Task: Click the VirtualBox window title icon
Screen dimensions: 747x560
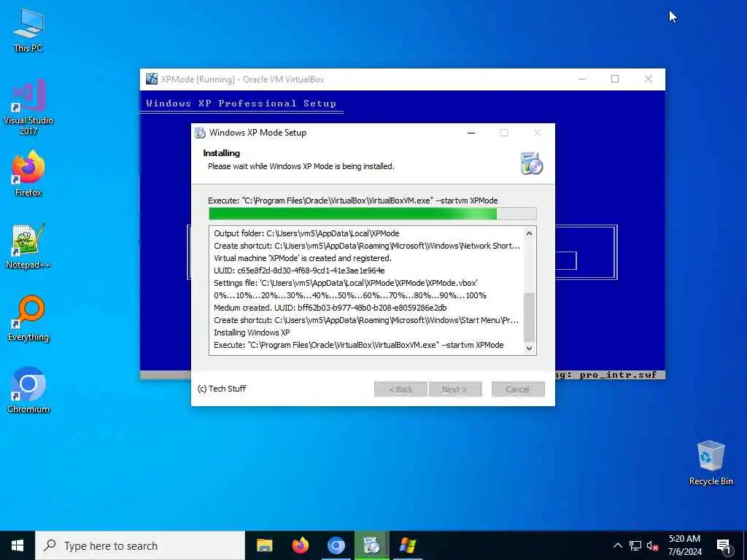Action: point(152,79)
